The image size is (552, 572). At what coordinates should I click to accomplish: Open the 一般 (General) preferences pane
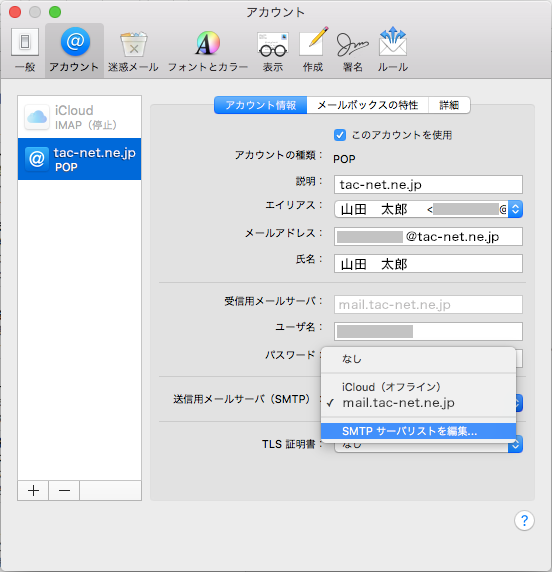pos(25,50)
